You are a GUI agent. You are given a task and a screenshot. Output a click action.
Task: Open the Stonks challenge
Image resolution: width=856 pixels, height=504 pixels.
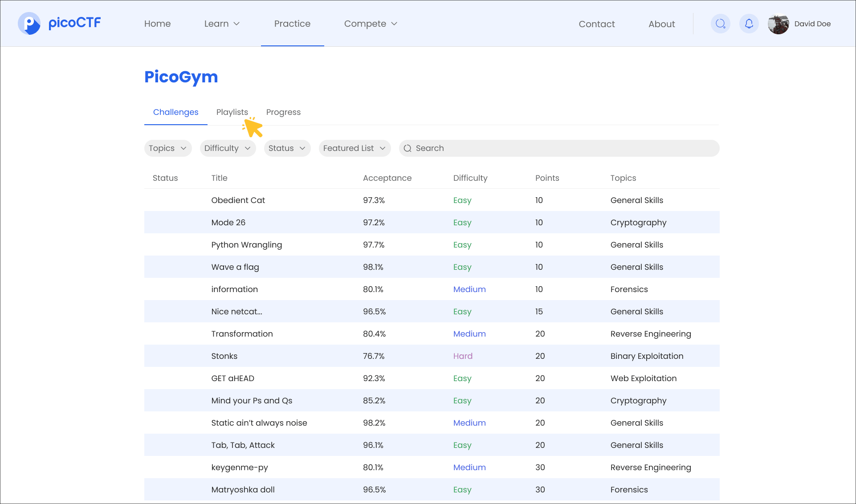[224, 356]
